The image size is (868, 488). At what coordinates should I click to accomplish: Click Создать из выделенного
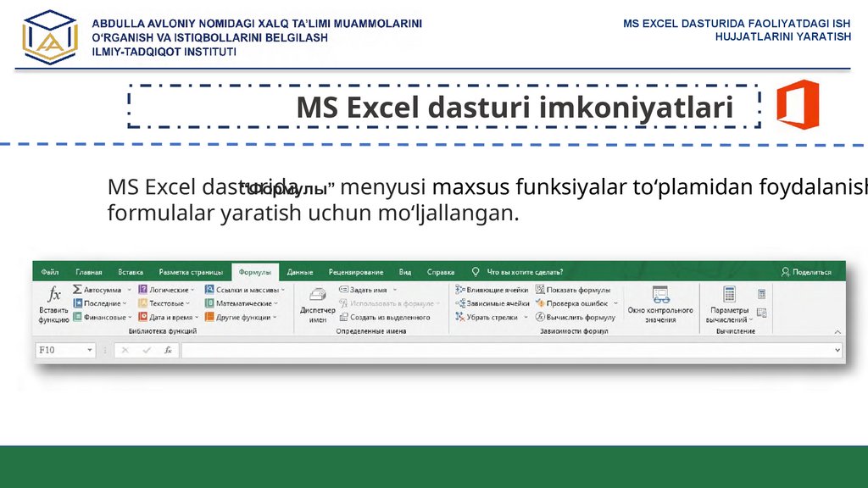click(x=385, y=317)
